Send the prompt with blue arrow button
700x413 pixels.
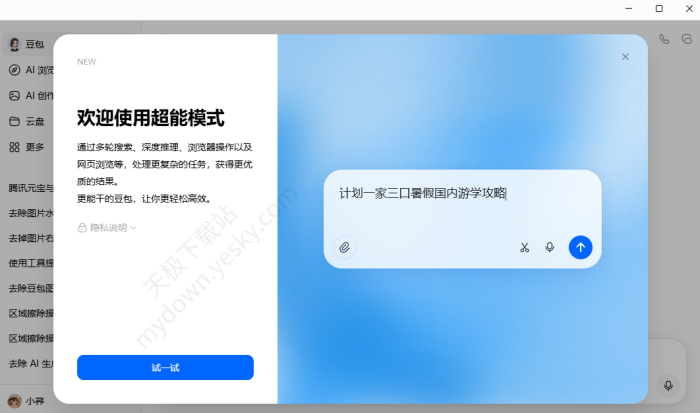[580, 247]
